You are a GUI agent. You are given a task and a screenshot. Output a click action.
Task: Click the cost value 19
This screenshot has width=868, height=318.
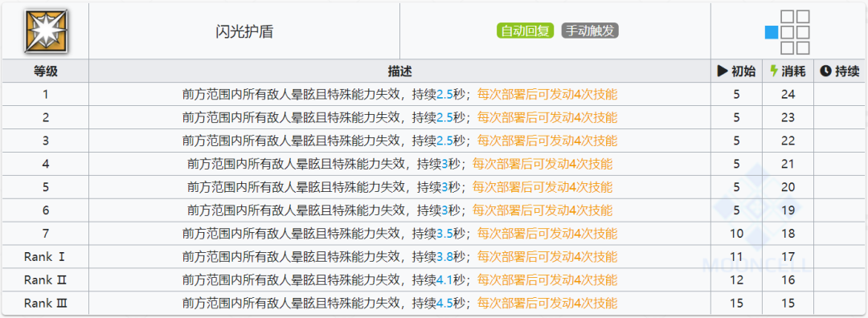coord(788,210)
